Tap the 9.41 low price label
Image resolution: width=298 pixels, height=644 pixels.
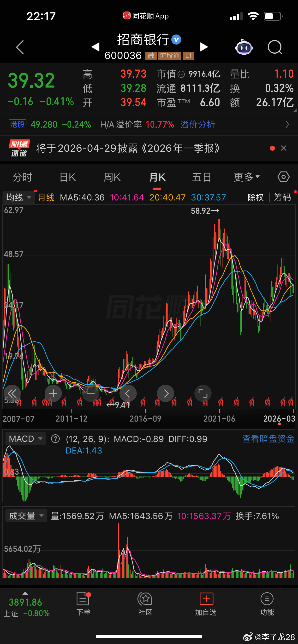[118, 404]
